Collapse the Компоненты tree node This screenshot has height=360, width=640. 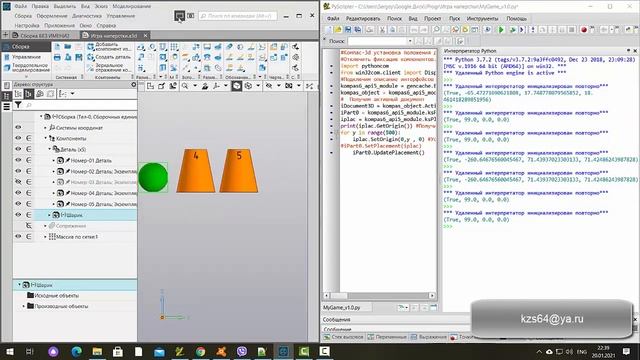point(46,138)
